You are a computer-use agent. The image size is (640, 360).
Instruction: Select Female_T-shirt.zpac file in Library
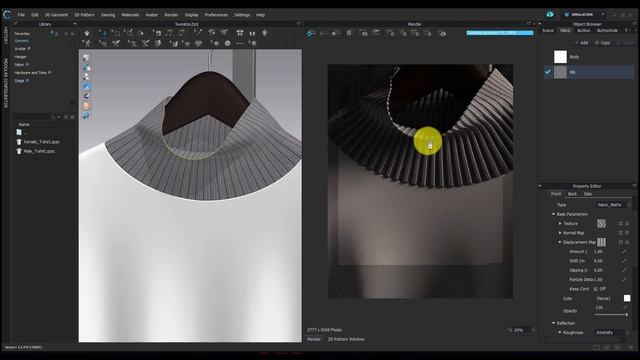41,142
